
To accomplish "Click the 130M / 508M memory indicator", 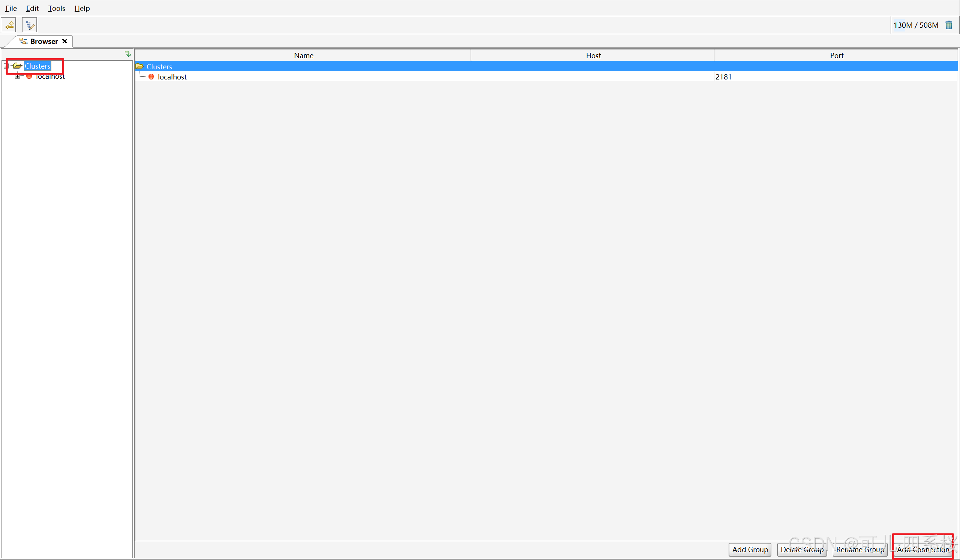I will coord(916,25).
